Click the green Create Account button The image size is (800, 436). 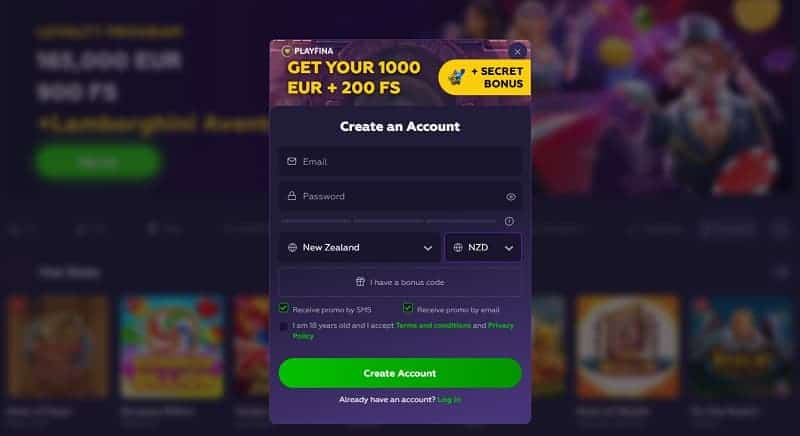pyautogui.click(x=400, y=373)
